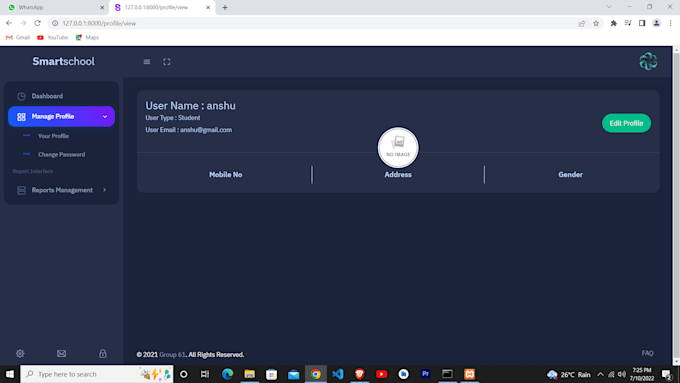Open Premiere Pro from taskbar

point(425,374)
